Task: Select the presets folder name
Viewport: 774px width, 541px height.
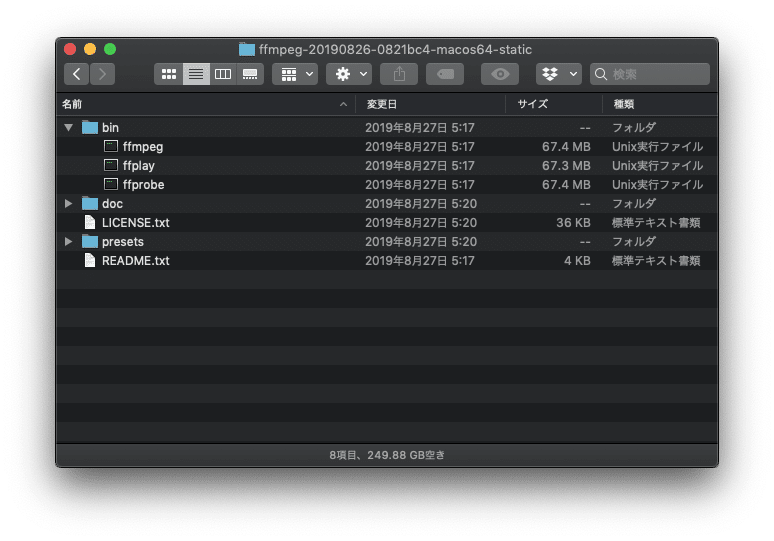Action: pyautogui.click(x=123, y=242)
